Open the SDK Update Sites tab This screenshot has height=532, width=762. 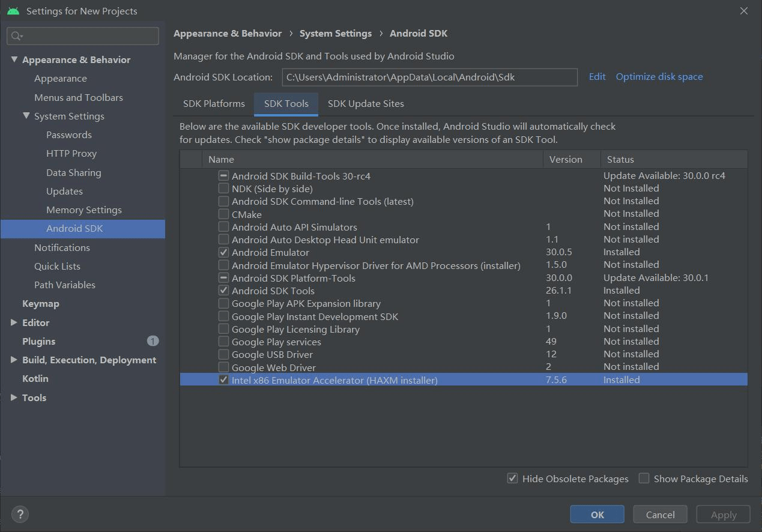(x=366, y=103)
